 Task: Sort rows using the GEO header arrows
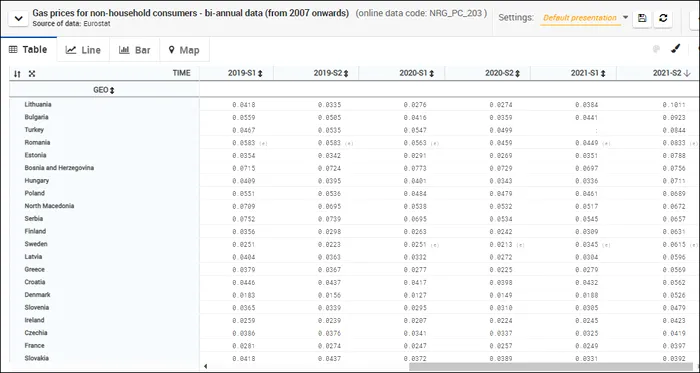112,90
